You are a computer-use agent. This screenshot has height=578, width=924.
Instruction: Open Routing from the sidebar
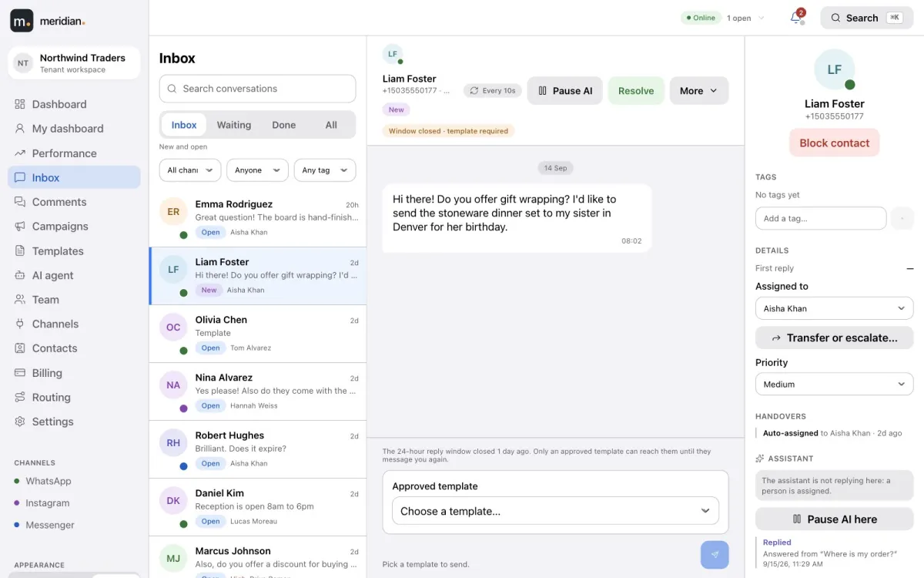pyautogui.click(x=74, y=398)
